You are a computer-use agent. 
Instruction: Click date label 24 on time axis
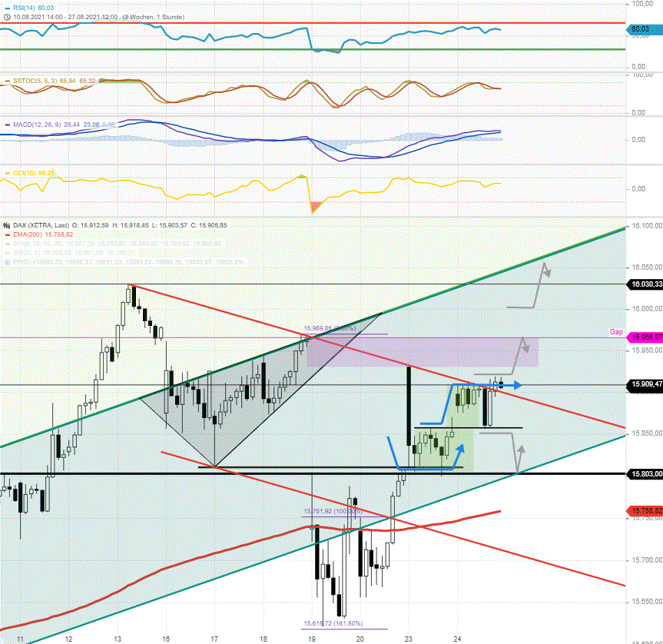pyautogui.click(x=457, y=639)
